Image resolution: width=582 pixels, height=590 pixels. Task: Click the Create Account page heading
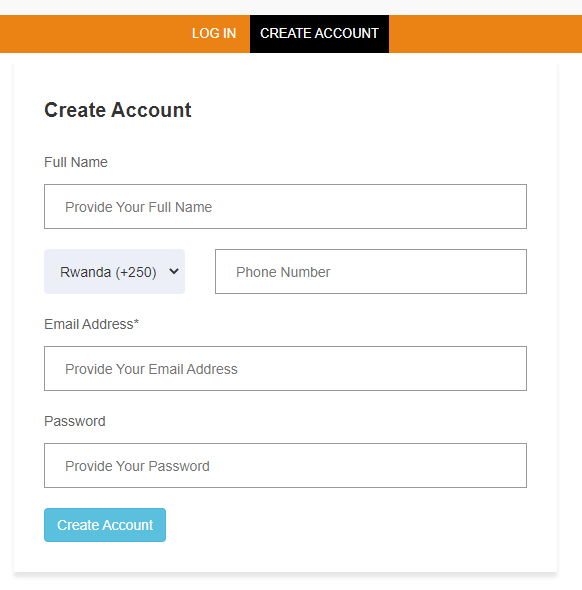pos(118,110)
